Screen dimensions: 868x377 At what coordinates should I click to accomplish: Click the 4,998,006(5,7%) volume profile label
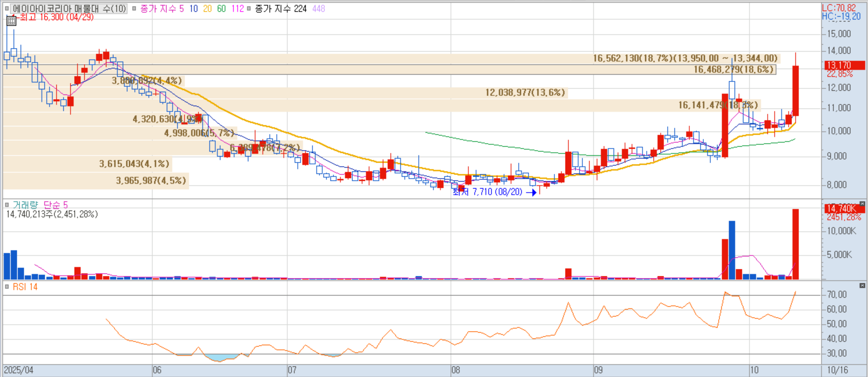click(x=199, y=133)
